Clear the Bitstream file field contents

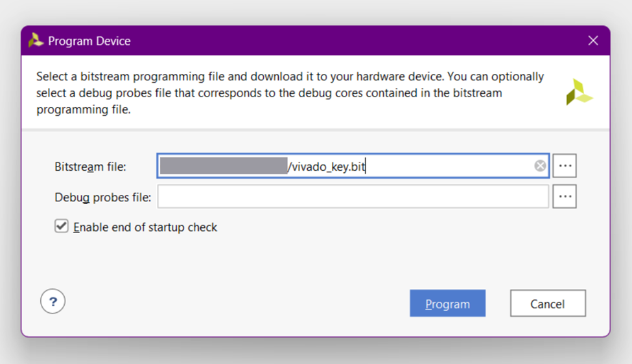coord(540,166)
